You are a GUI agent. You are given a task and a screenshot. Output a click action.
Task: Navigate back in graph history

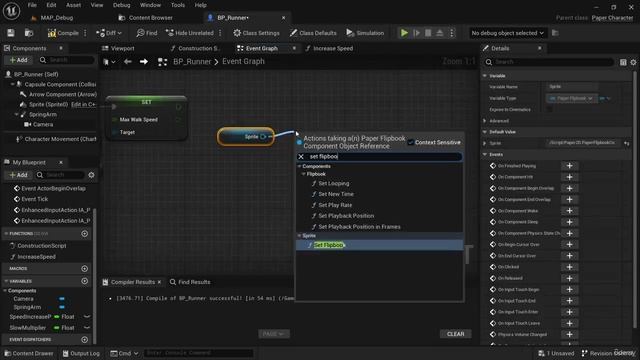[128, 62]
